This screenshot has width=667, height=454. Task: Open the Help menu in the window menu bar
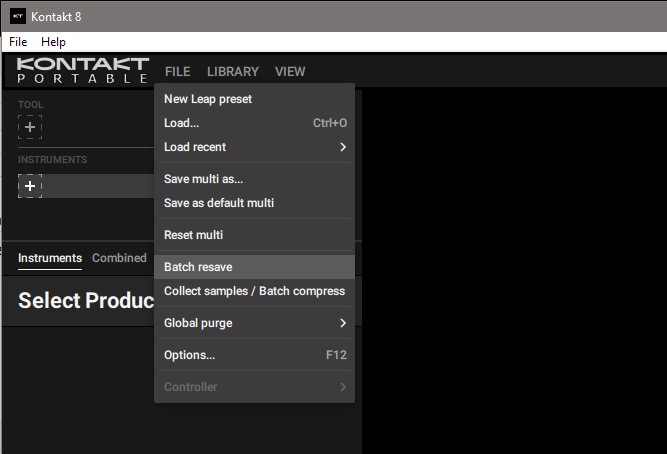[53, 42]
